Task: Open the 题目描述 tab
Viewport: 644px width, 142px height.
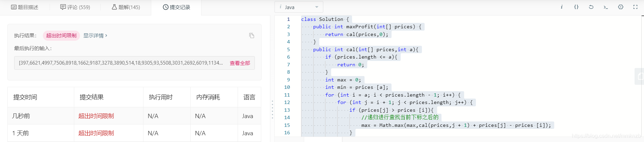Action: [x=25, y=7]
